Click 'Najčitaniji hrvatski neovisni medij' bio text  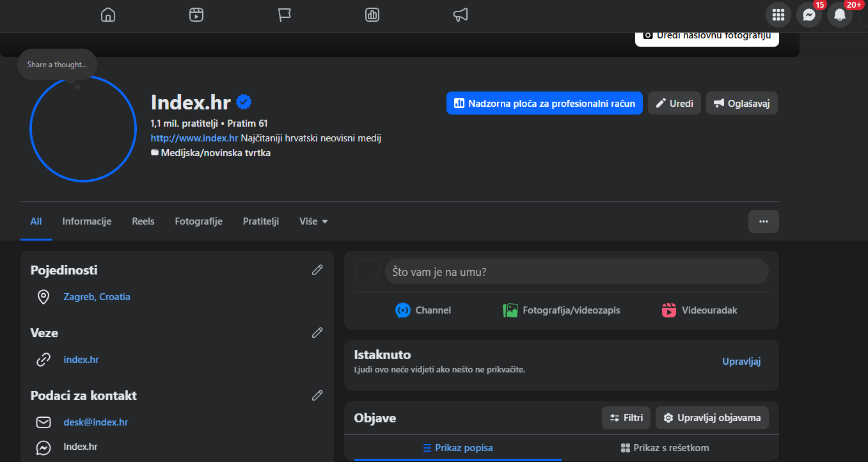pos(311,138)
